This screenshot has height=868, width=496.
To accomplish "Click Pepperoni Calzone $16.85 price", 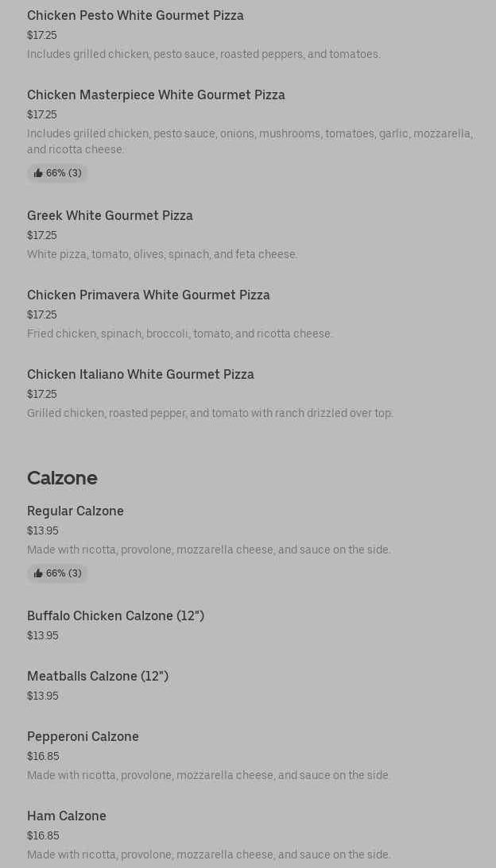I will (x=43, y=757).
